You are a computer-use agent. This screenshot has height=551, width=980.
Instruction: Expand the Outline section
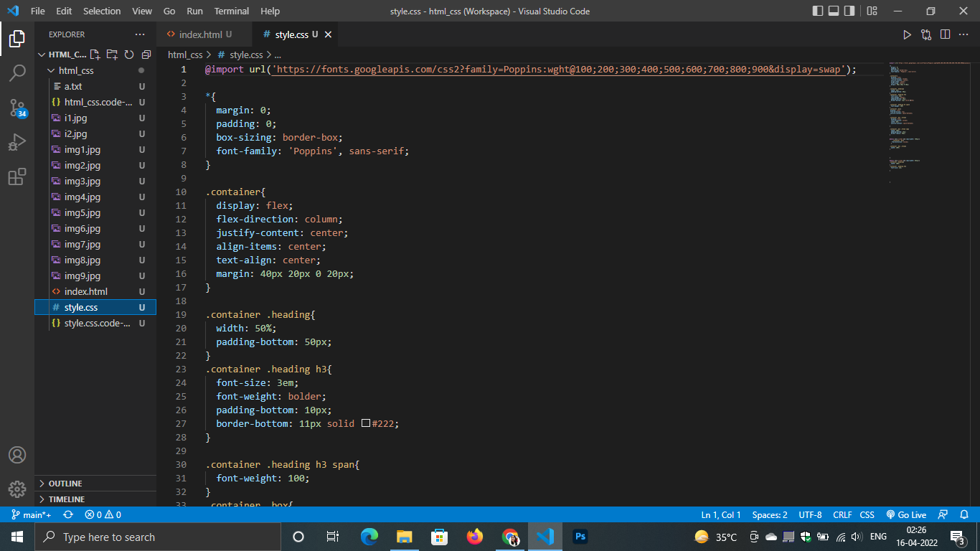point(95,484)
